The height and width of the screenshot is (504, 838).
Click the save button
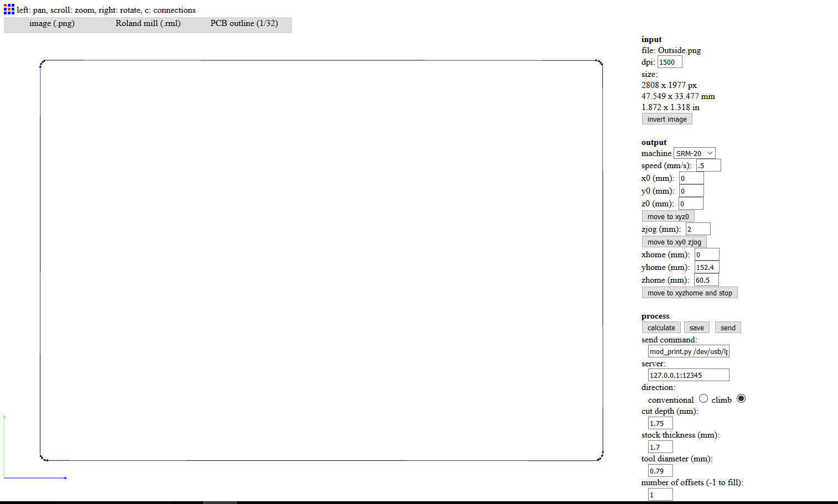697,328
